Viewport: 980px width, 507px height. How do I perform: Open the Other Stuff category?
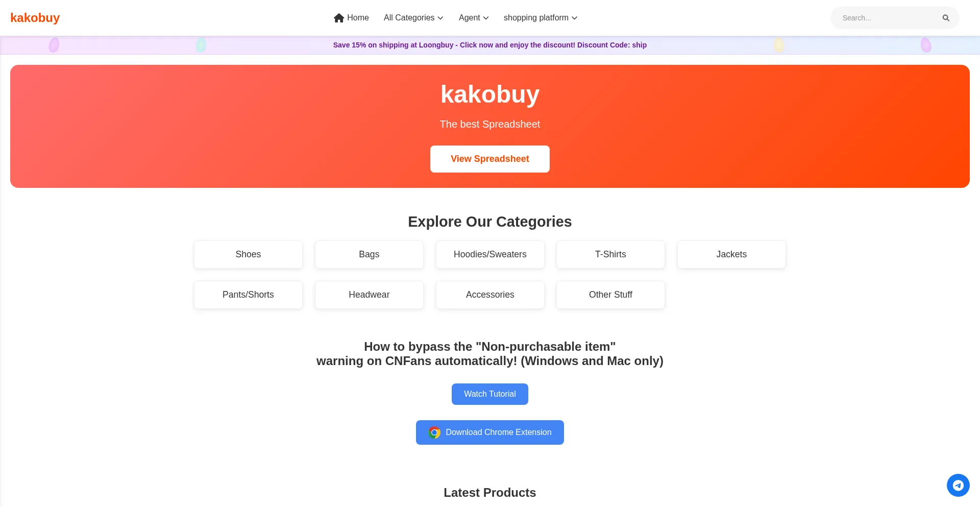(x=610, y=295)
